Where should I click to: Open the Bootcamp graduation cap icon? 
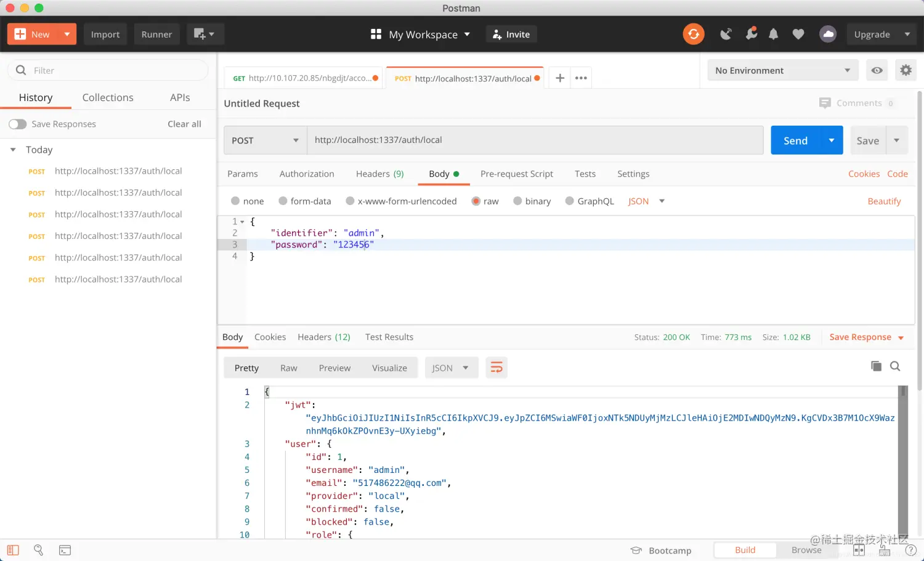[636, 551]
